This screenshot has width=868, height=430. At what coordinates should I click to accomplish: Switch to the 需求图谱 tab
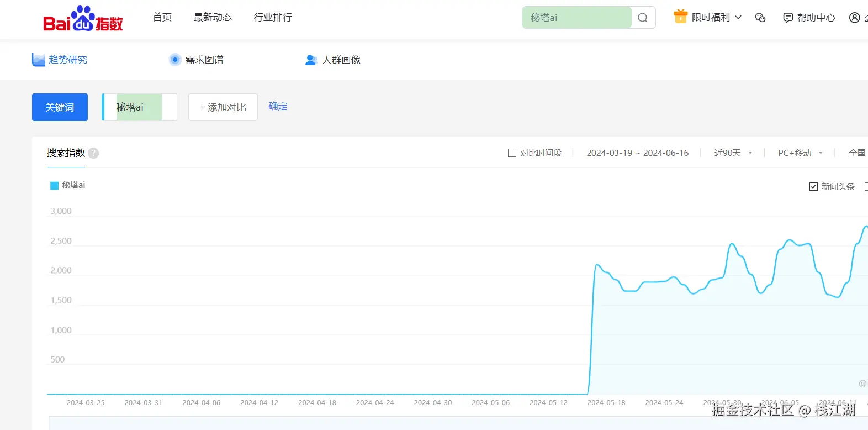pos(196,60)
